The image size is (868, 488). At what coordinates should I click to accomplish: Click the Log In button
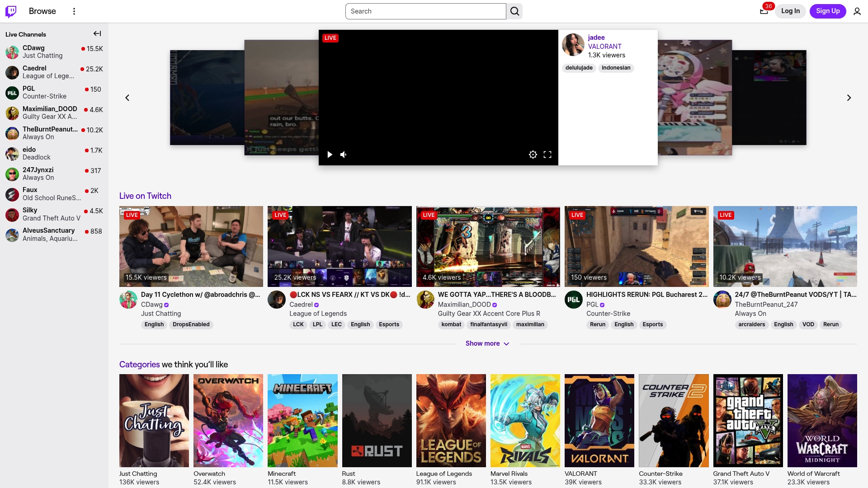[790, 11]
